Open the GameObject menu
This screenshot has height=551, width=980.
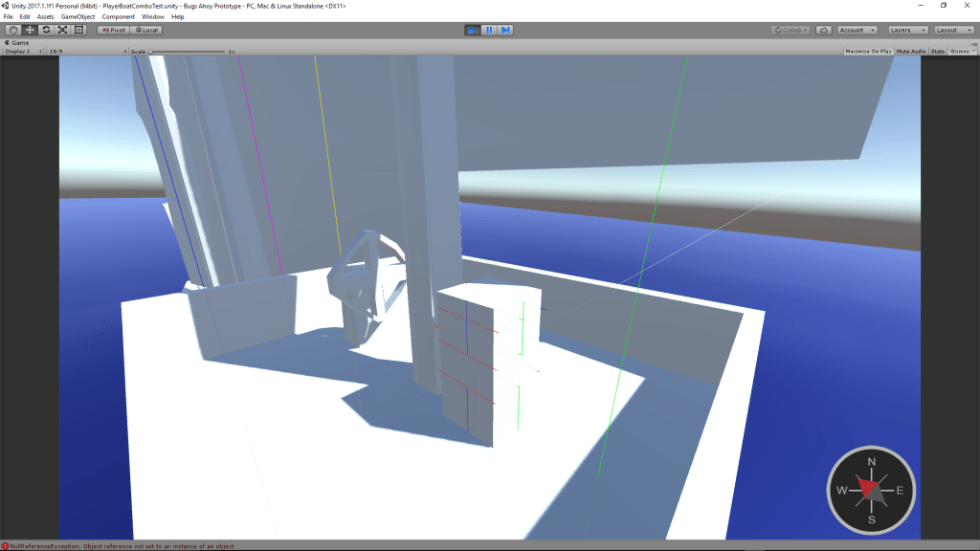click(x=78, y=16)
